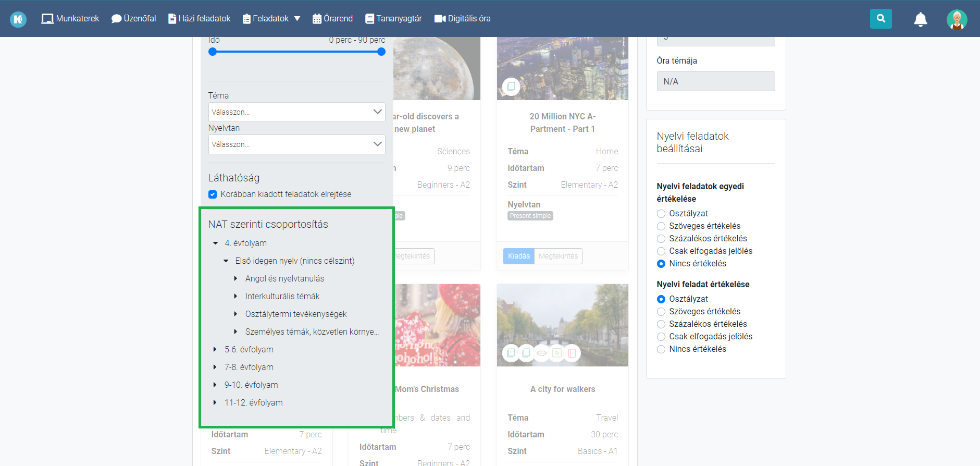The height and width of the screenshot is (466, 980).
Task: Click the fourth circular icon on the city for walkers image
Action: (x=556, y=353)
